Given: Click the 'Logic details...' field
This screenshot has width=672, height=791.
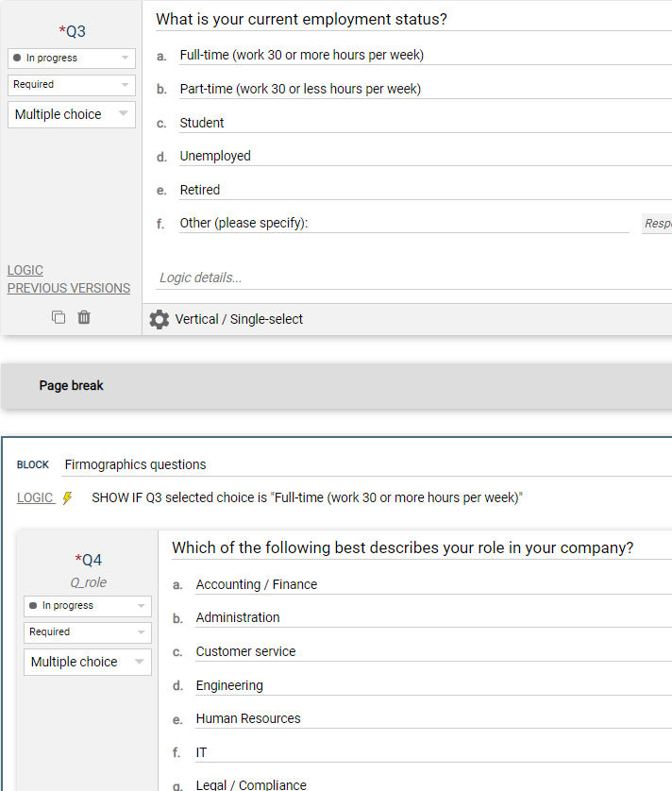Looking at the screenshot, I should coord(406,278).
